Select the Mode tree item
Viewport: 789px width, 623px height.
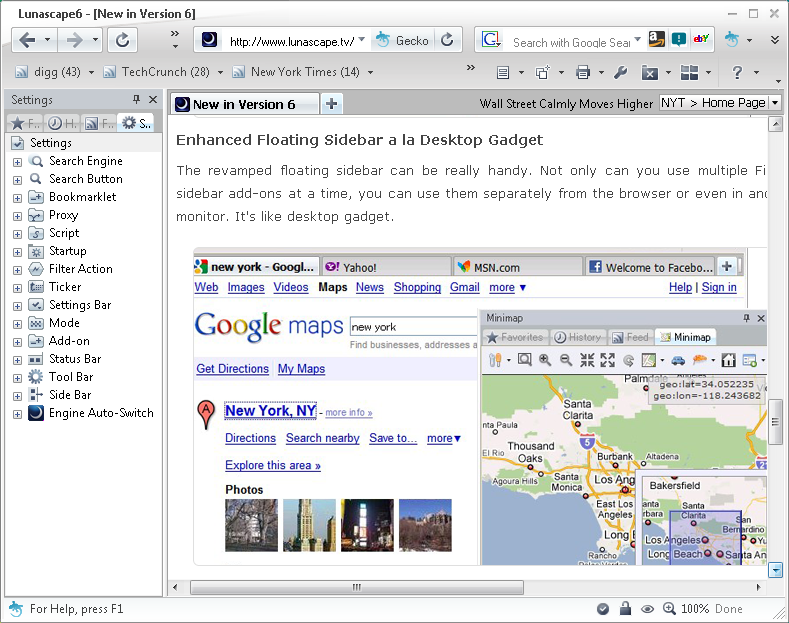click(x=64, y=323)
